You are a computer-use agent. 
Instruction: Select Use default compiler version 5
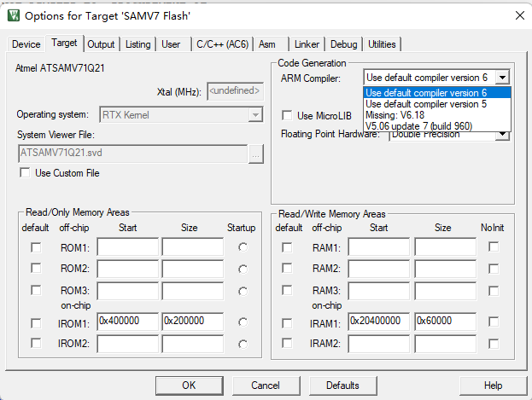click(x=426, y=104)
